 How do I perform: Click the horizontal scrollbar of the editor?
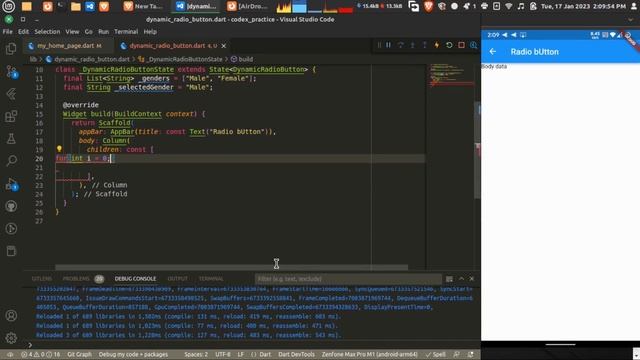click(x=231, y=267)
